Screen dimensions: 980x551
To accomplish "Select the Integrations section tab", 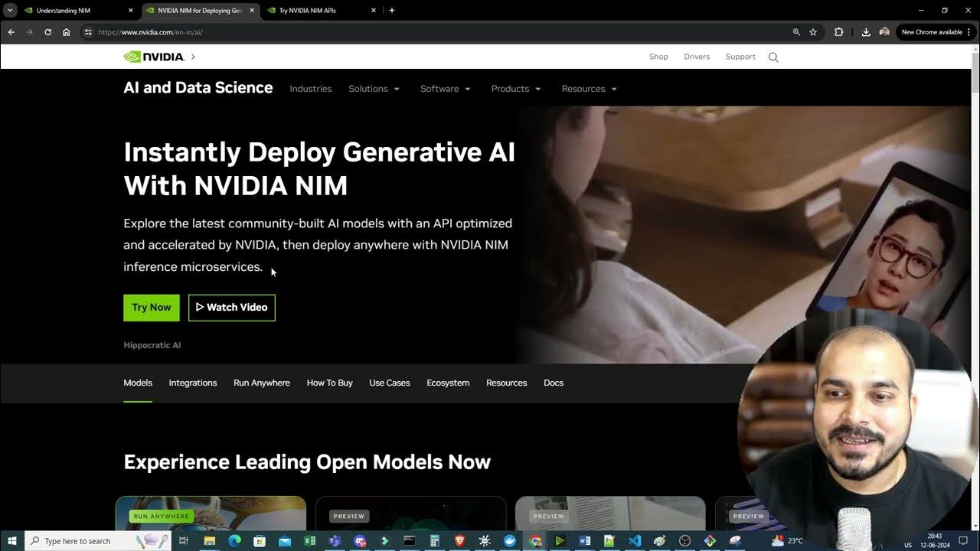I will point(193,383).
